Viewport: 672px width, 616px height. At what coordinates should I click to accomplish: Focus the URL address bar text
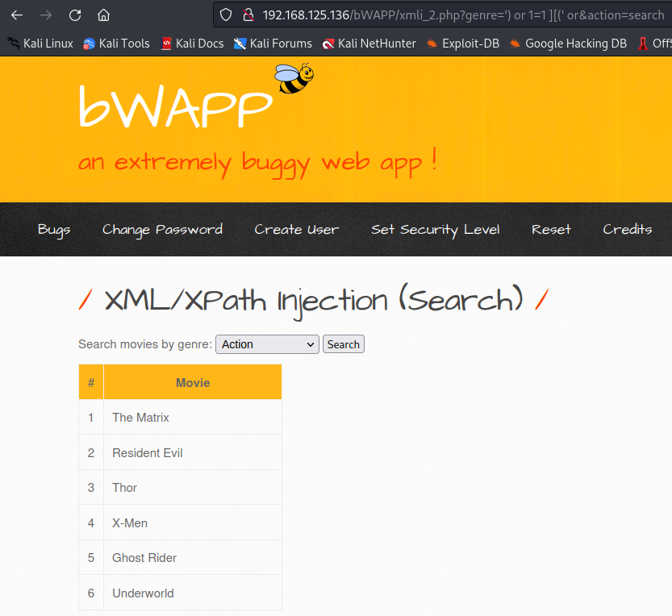463,15
